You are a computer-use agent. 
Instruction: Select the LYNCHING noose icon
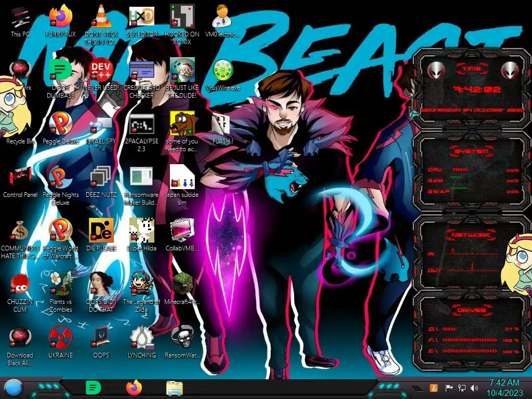141,343
